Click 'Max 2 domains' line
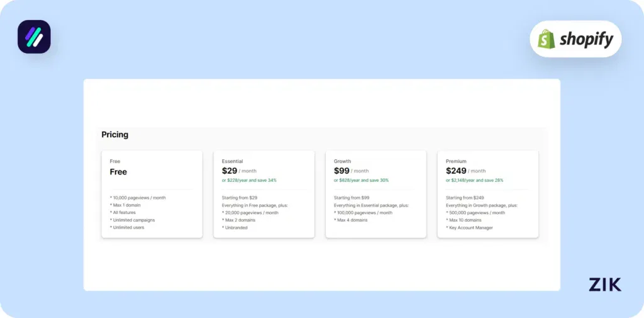Viewport: 644px width, 318px height. pos(238,220)
